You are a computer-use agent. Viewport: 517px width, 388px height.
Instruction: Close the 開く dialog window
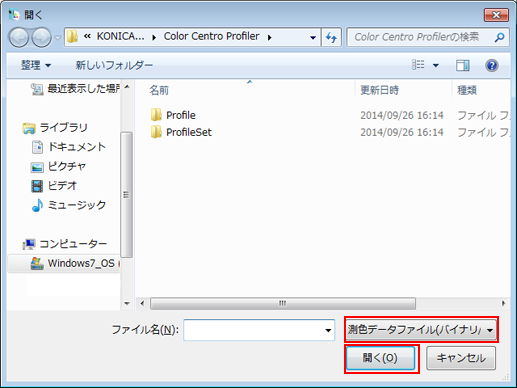(496, 15)
